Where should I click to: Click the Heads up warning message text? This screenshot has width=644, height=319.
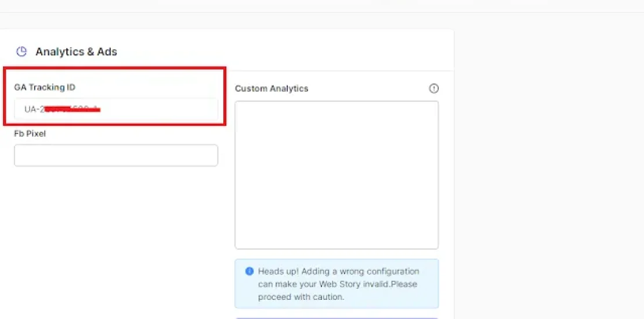pyautogui.click(x=338, y=284)
